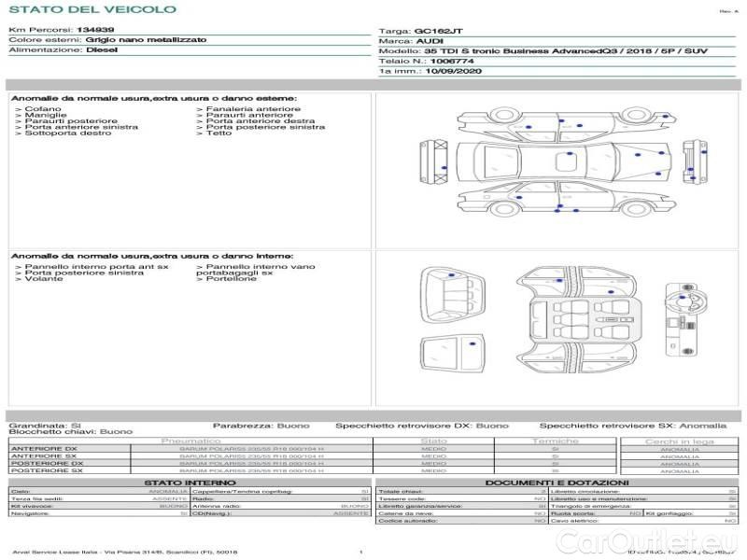Select the Telaio N. value 1006774
The width and height of the screenshot is (747, 560).
click(452, 62)
